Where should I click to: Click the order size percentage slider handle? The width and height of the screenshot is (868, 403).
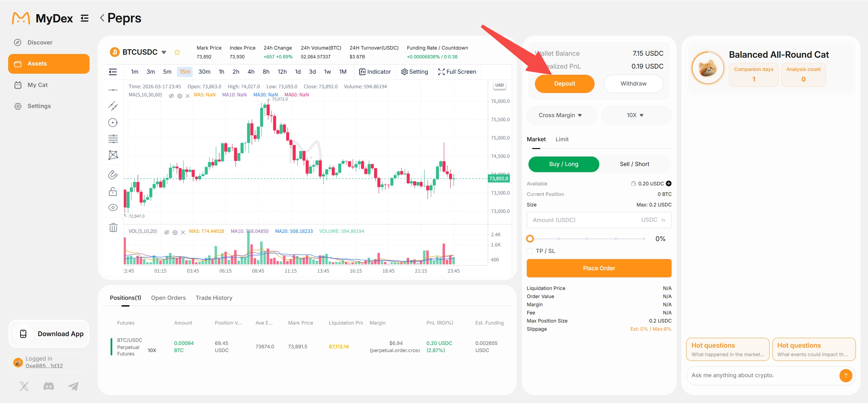pos(530,239)
